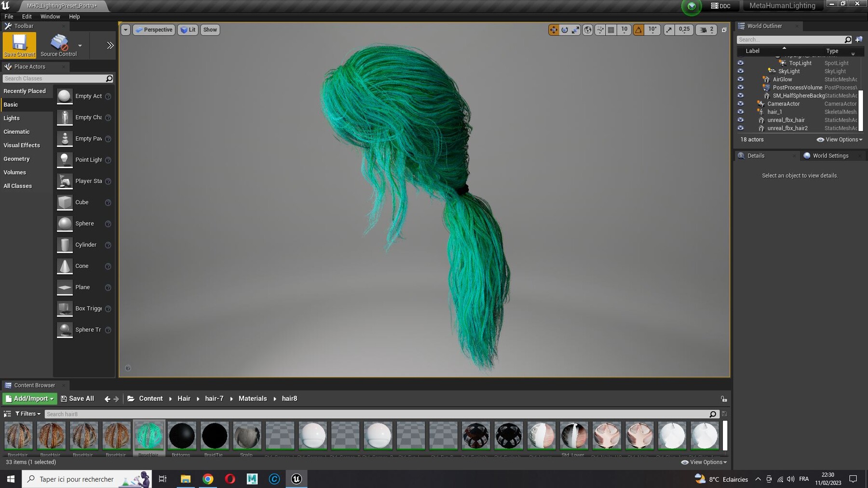The width and height of the screenshot is (868, 488).
Task: Open the Source Control toolbar icon
Action: (59, 45)
